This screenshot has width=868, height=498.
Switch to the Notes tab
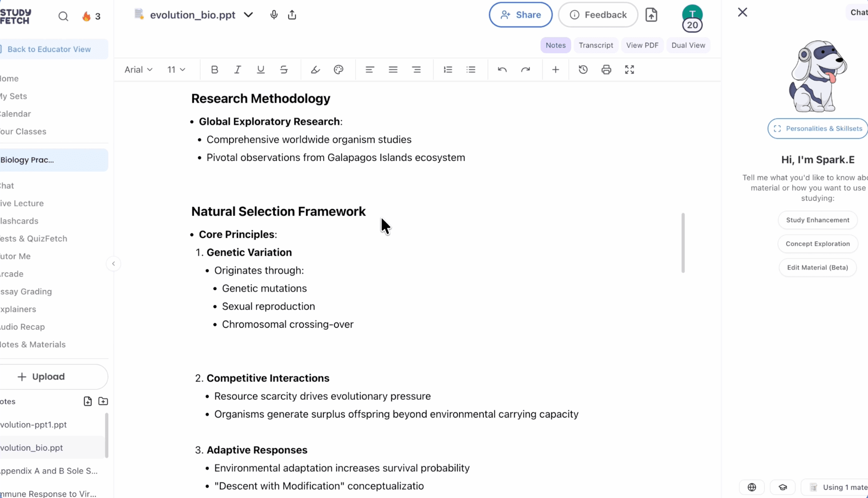point(556,45)
